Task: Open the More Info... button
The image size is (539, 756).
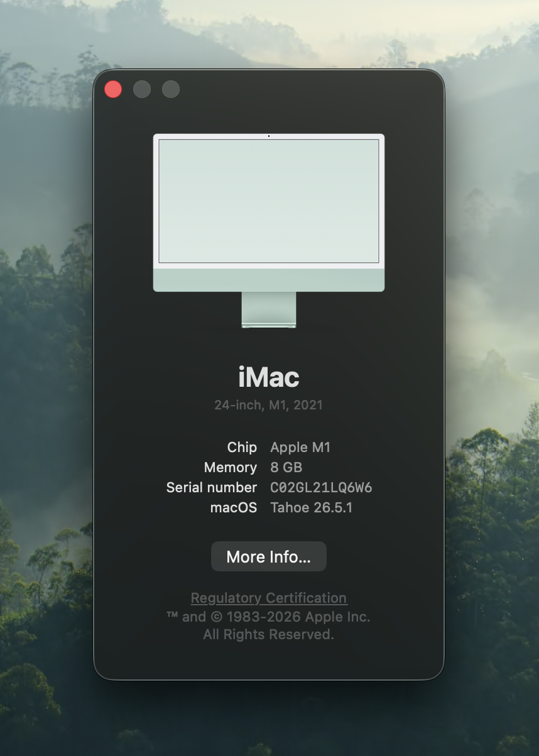Action: tap(269, 556)
